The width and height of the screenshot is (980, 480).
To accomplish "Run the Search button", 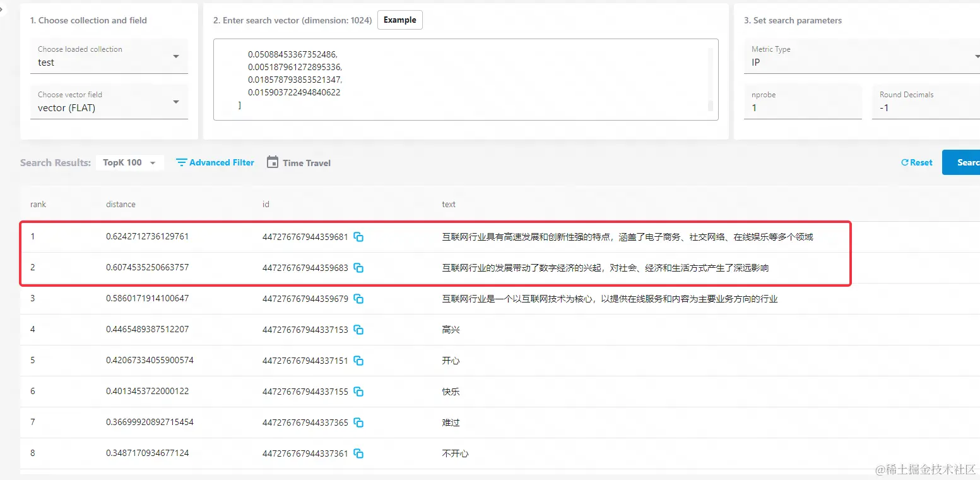I will click(961, 162).
